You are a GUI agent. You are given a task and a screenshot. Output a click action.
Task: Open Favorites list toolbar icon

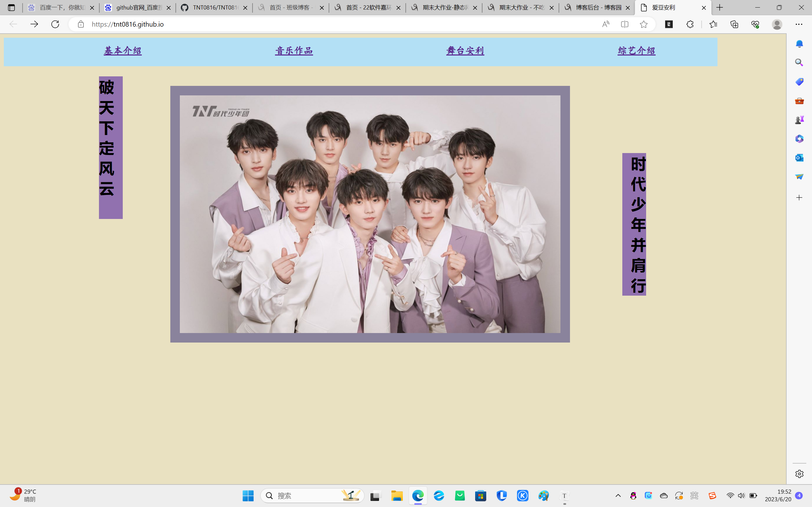coord(713,24)
